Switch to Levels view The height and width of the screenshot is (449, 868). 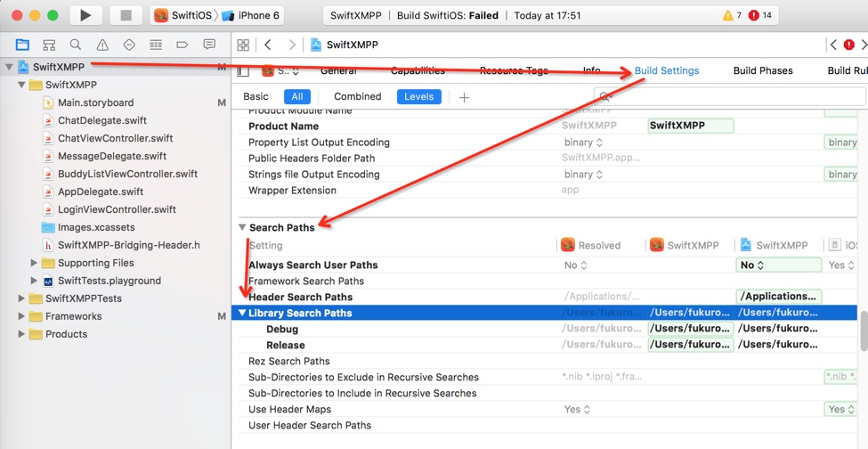pyautogui.click(x=419, y=97)
